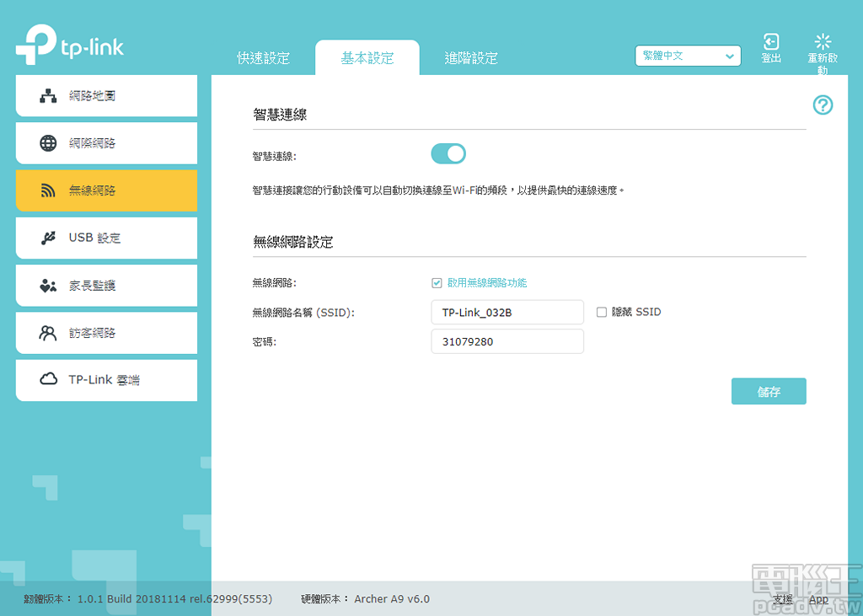Open the 網際網路 sidebar menu item
This screenshot has height=616, width=863.
(107, 143)
